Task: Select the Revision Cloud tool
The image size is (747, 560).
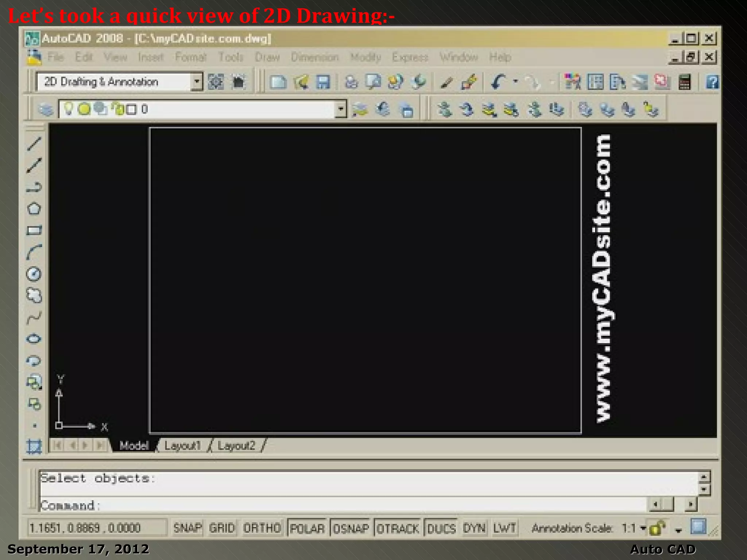Action: point(34,295)
